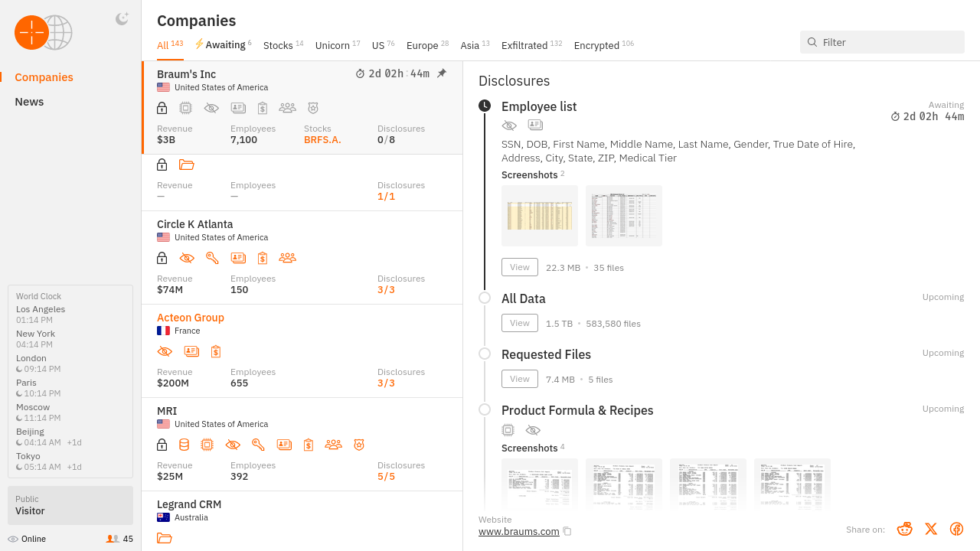Click the folder icon under Legrand CRM
The height and width of the screenshot is (551, 980).
click(164, 538)
